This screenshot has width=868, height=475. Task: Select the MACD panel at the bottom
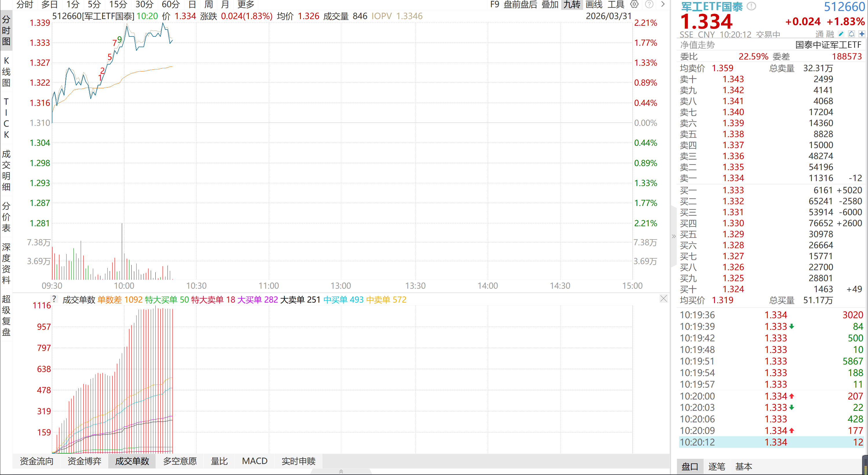[x=254, y=461]
